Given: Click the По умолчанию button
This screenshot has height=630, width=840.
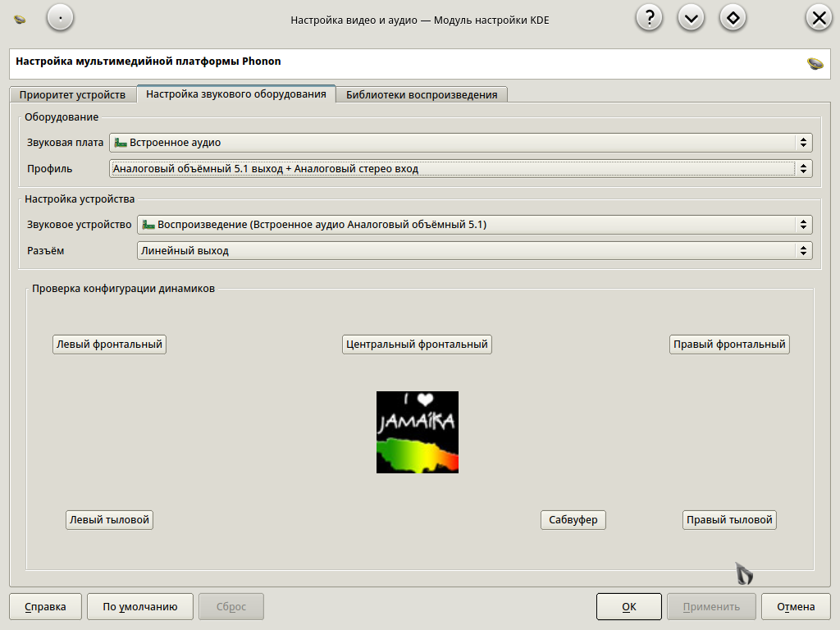Looking at the screenshot, I should coord(139,606).
